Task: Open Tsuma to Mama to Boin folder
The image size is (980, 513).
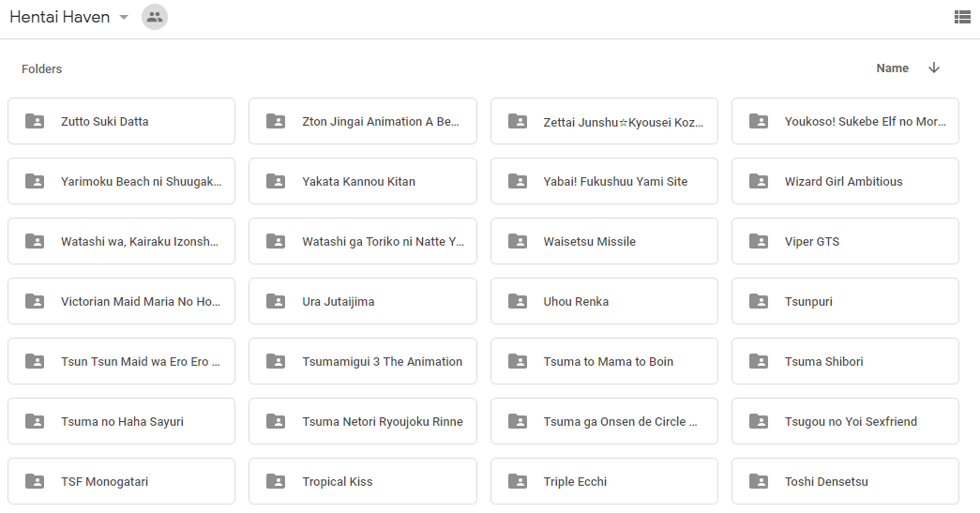Action: tap(604, 361)
